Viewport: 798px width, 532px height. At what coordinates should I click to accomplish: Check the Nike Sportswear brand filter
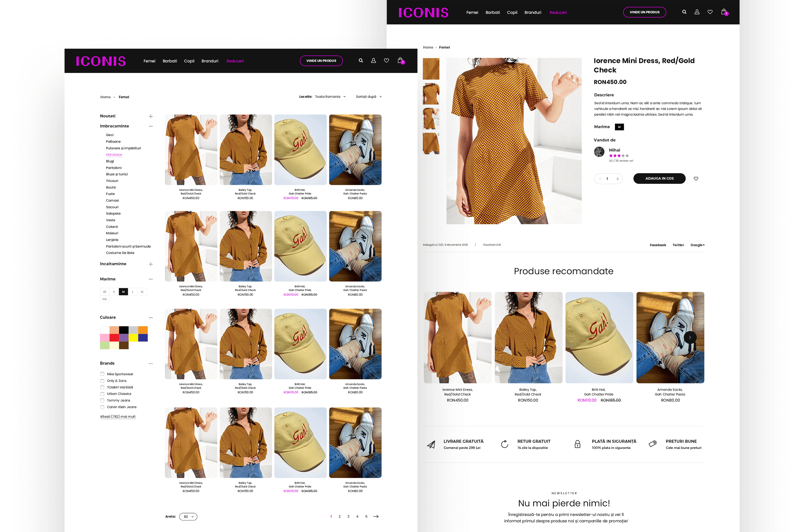tap(102, 374)
